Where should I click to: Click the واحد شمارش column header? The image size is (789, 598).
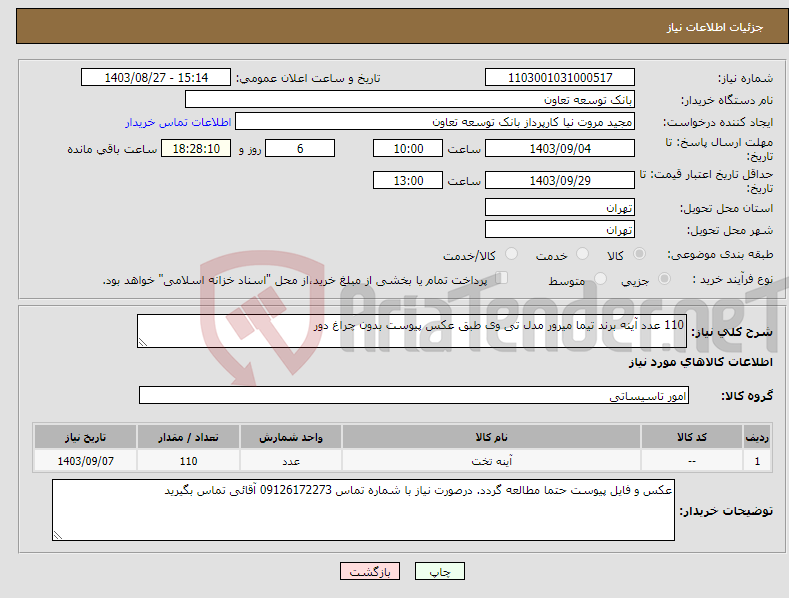(291, 437)
